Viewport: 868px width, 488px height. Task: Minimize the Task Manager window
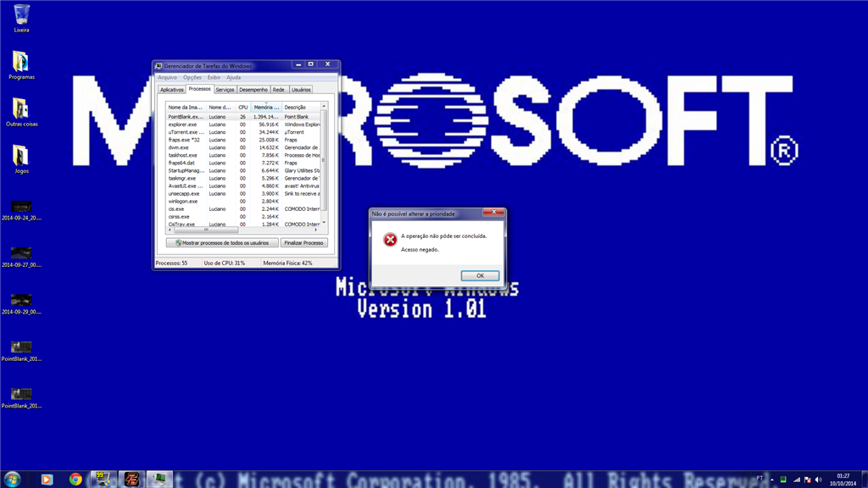(298, 64)
